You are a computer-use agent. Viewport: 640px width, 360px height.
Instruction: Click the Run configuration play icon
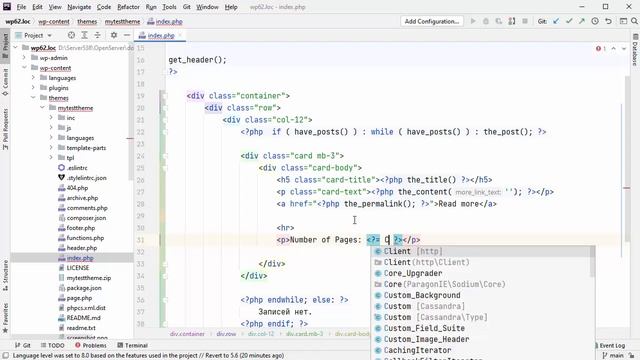pos(473,21)
